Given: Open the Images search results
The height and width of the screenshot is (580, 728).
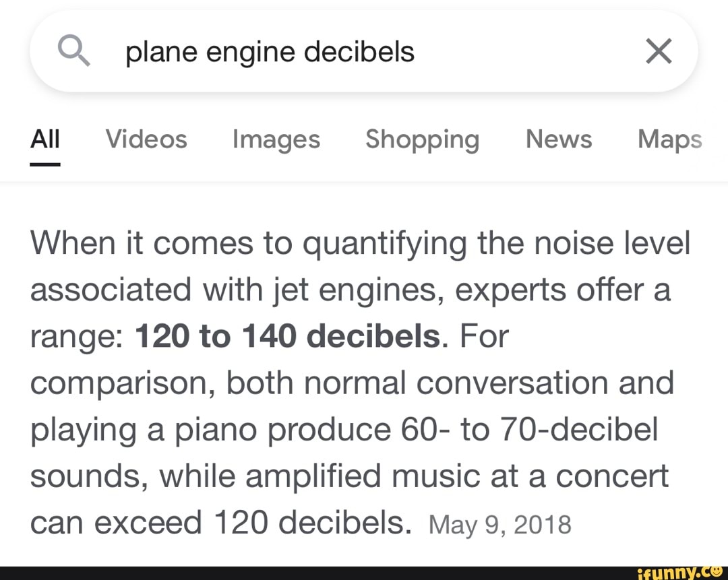Looking at the screenshot, I should point(276,139).
